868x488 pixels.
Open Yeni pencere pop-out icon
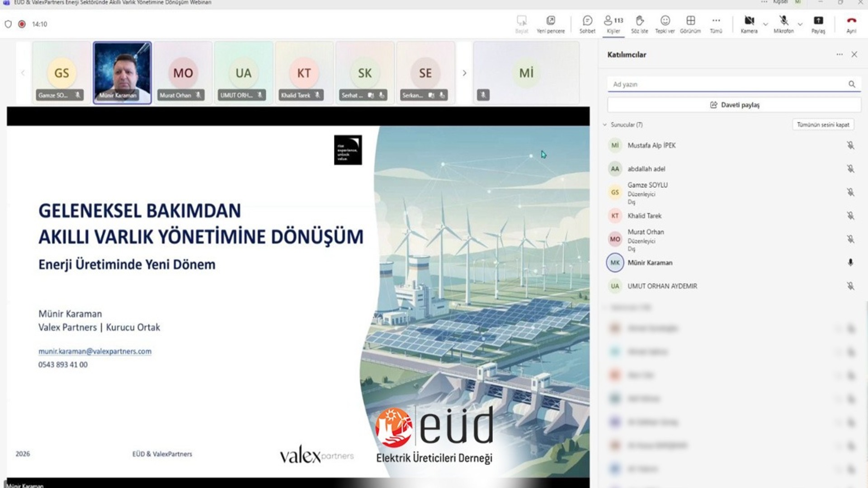click(x=550, y=24)
